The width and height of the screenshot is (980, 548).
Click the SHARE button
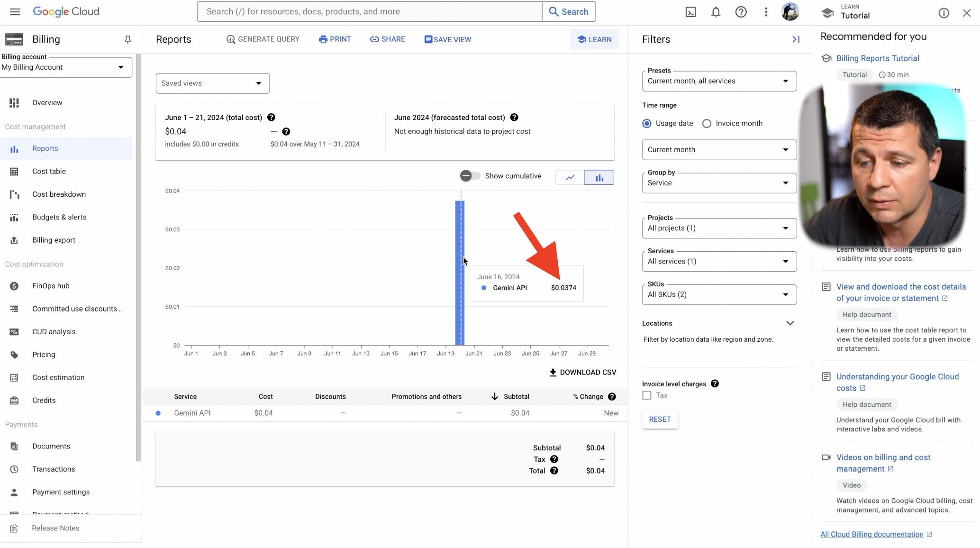[x=388, y=39]
